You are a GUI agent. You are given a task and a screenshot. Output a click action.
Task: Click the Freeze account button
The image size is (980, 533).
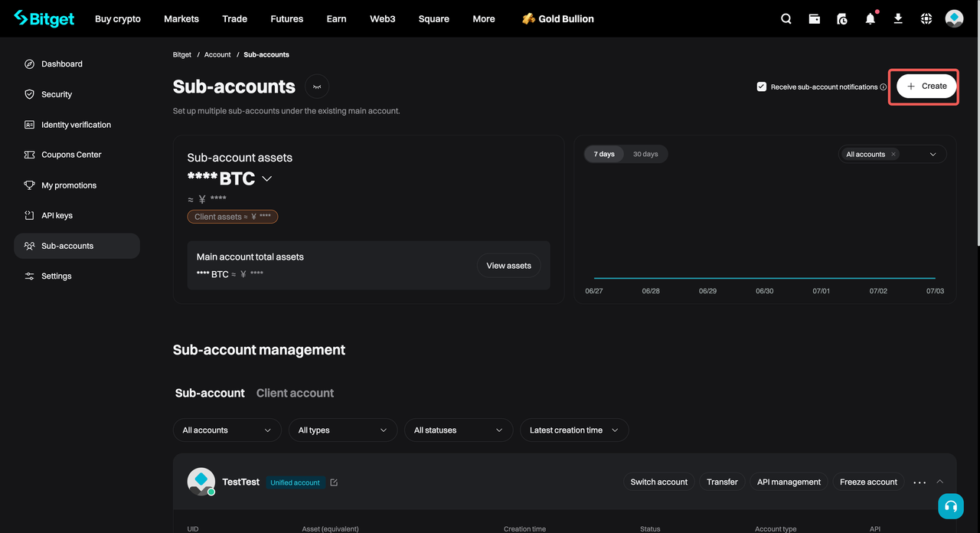[x=868, y=482]
